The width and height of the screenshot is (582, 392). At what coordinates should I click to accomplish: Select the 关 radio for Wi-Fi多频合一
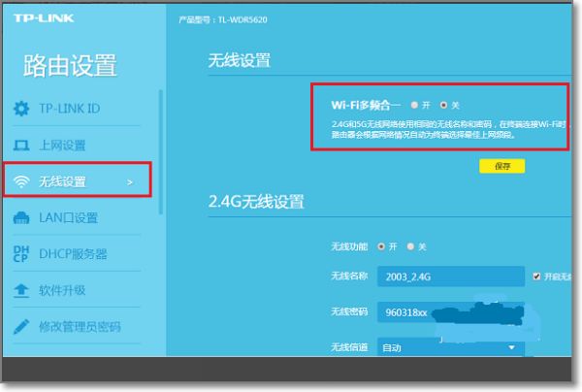pyautogui.click(x=444, y=103)
